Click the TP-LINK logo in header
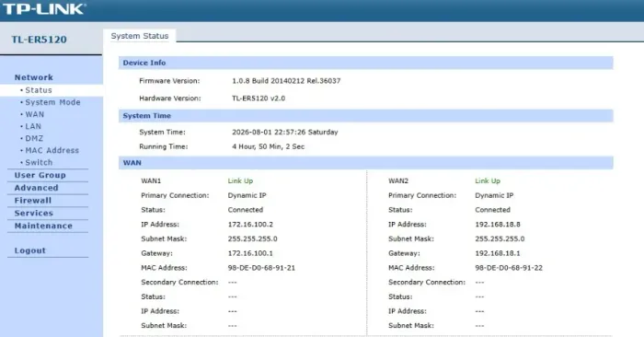 (44, 9)
